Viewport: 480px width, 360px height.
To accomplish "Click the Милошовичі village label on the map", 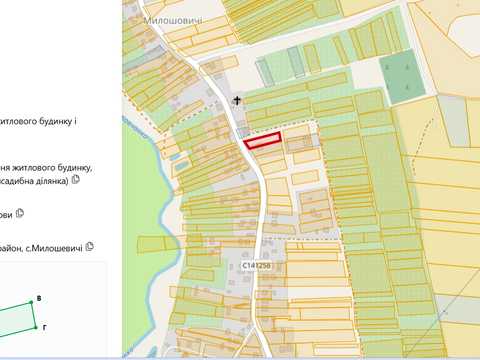I will tap(173, 21).
